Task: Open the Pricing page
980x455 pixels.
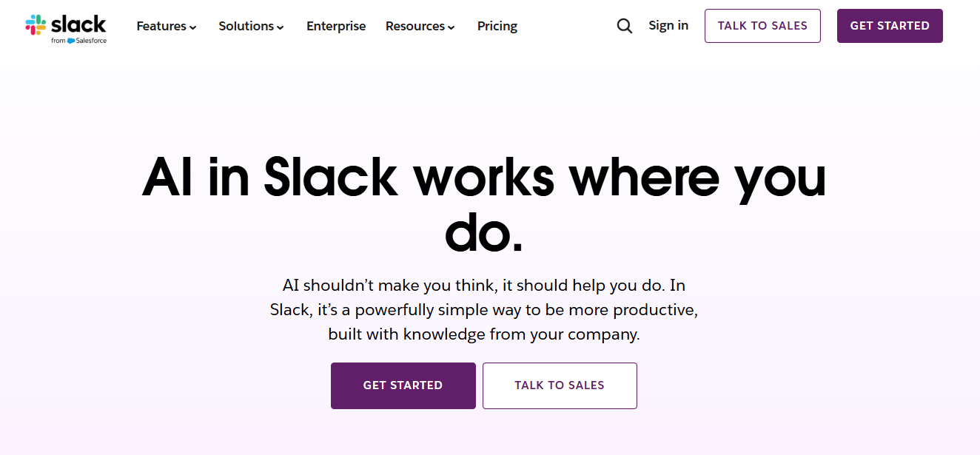Action: point(497,26)
